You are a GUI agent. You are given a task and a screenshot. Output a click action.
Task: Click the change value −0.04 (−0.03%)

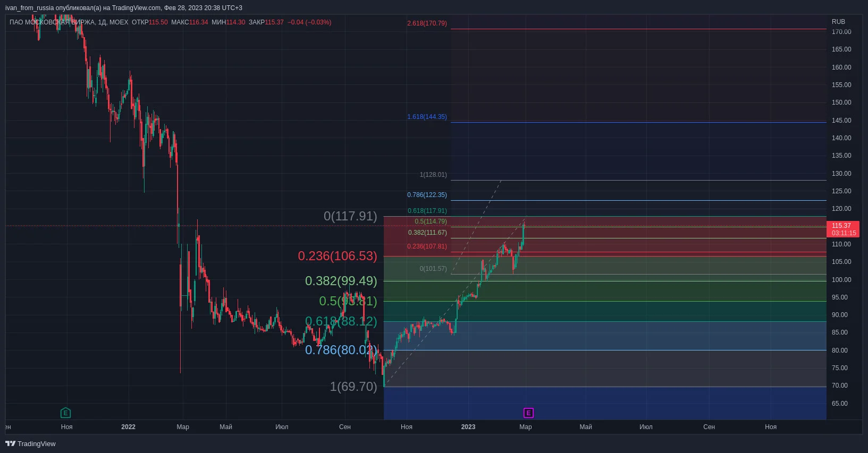309,22
